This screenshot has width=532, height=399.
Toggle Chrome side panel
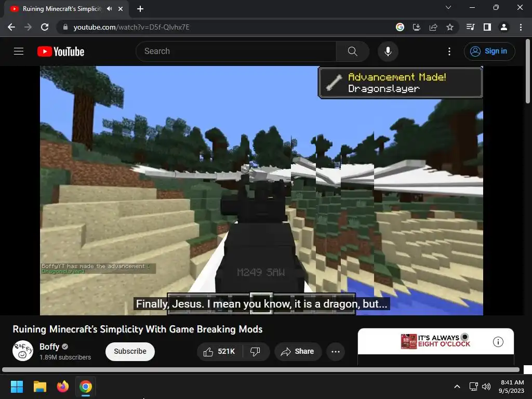click(x=487, y=27)
